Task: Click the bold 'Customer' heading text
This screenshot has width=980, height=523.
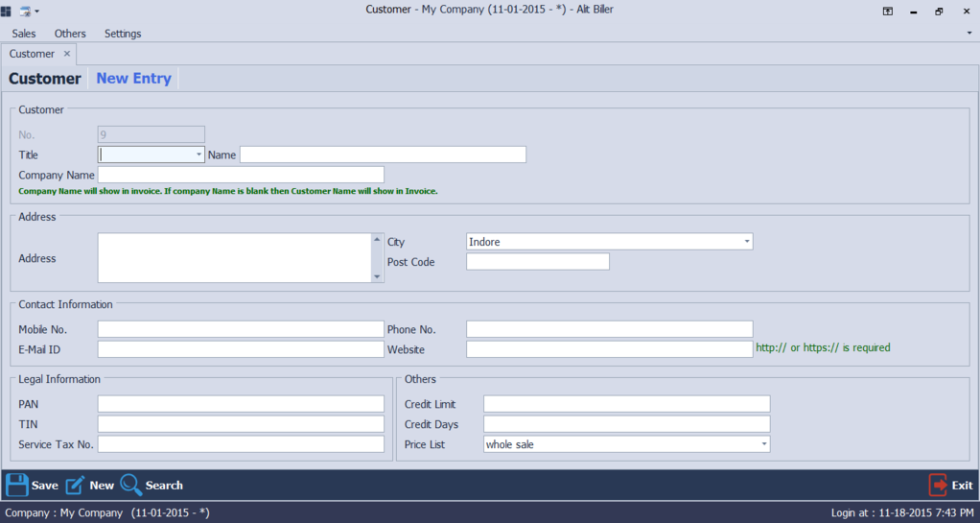Action: click(45, 79)
